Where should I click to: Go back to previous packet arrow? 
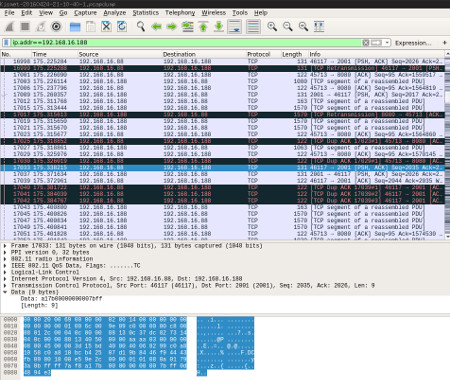156,27
